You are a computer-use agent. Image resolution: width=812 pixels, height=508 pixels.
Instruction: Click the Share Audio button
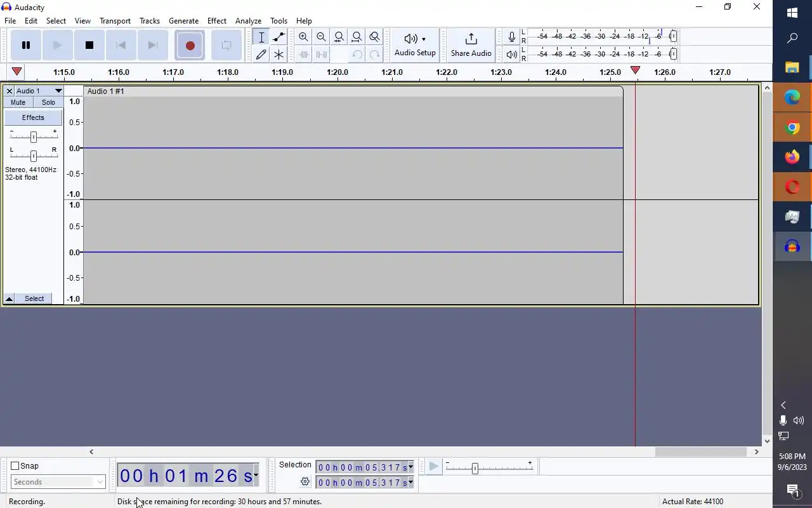(x=471, y=45)
